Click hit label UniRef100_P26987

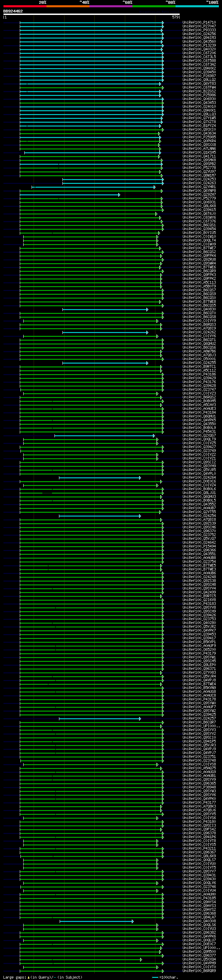199,76
